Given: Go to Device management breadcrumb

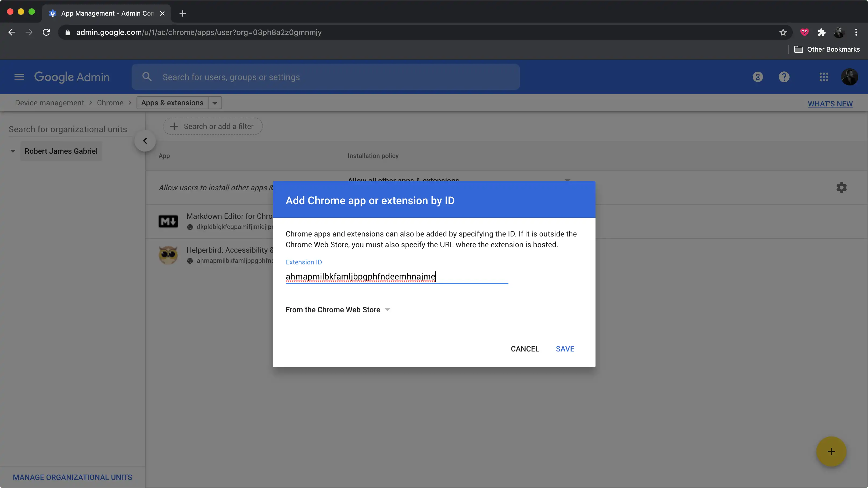Looking at the screenshot, I should tap(49, 103).
